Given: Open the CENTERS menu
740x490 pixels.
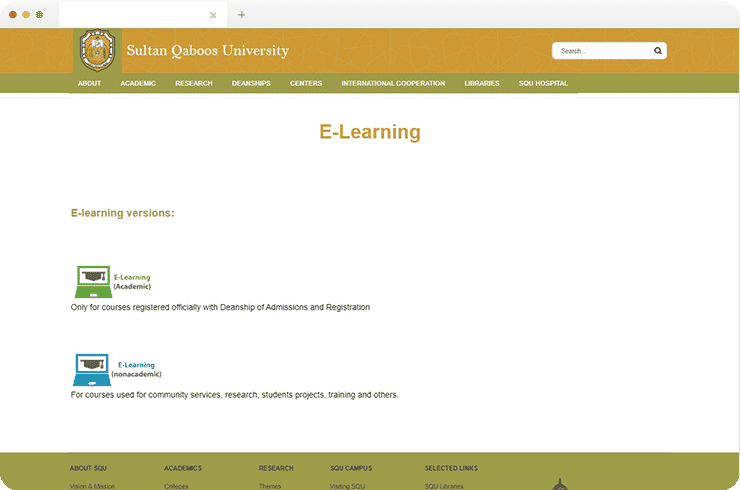Looking at the screenshot, I should point(306,83).
